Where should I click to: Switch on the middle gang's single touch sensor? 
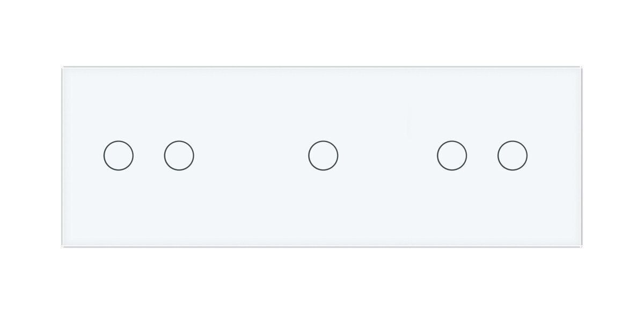coord(323,156)
